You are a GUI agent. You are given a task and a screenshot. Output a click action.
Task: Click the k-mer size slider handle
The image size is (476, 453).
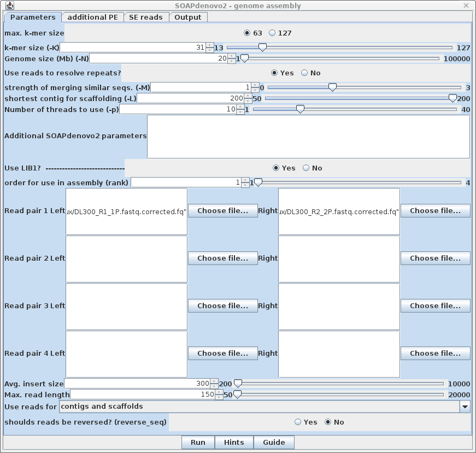pos(262,48)
